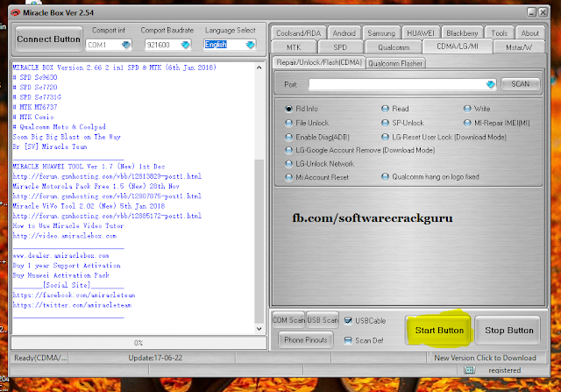Screen dimensions: 561x392
Task: Switch to the Samsung tab
Action: click(x=381, y=33)
